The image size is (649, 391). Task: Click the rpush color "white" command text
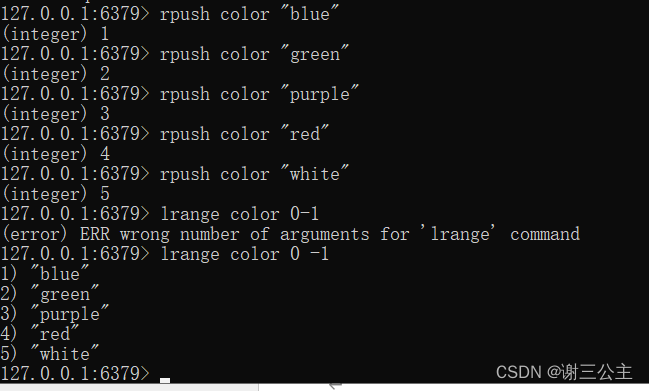coord(254,174)
